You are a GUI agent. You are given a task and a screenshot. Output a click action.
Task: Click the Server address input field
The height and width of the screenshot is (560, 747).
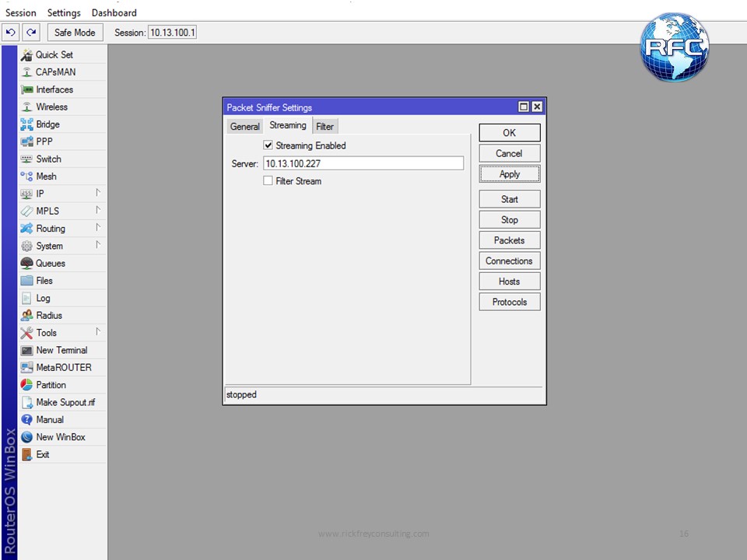(363, 163)
